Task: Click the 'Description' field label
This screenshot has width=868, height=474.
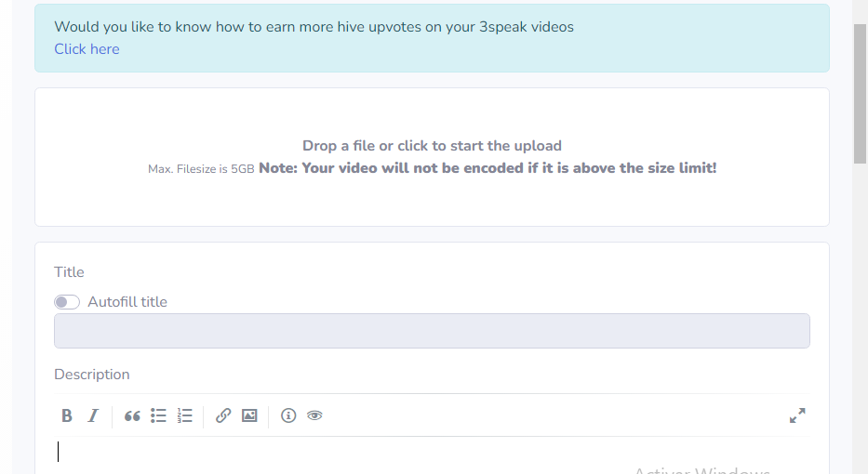Action: 92,375
